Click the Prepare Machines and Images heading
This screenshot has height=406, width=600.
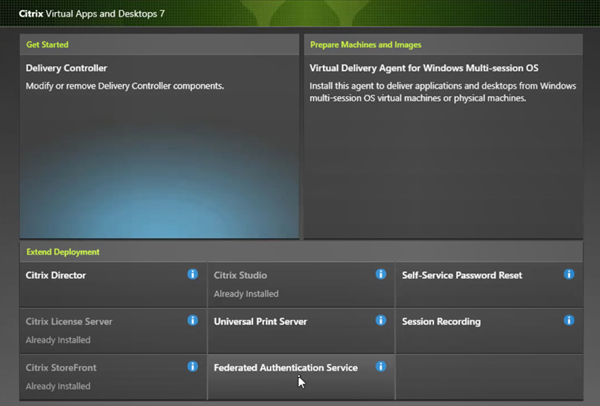(365, 45)
